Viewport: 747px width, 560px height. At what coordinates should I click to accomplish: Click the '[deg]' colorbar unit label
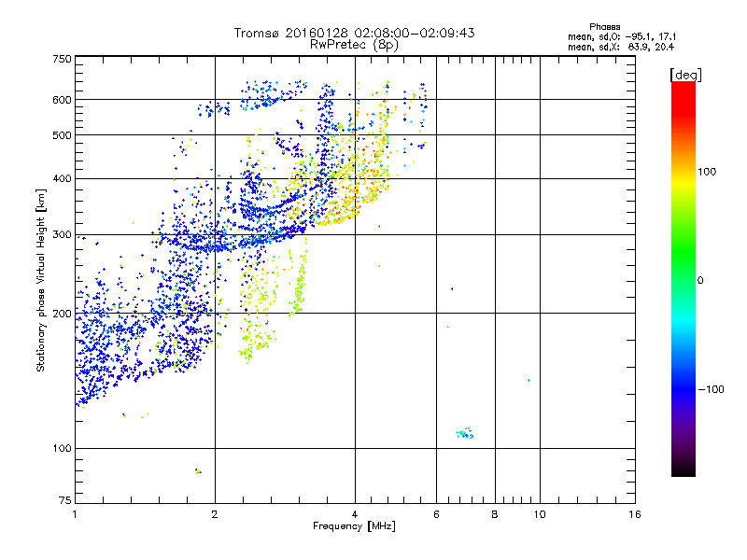[685, 75]
